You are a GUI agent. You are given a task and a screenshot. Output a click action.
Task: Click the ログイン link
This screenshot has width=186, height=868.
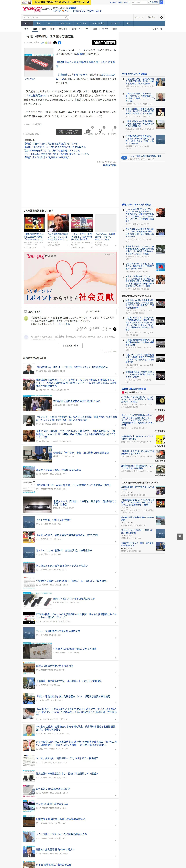tap(57, 11)
